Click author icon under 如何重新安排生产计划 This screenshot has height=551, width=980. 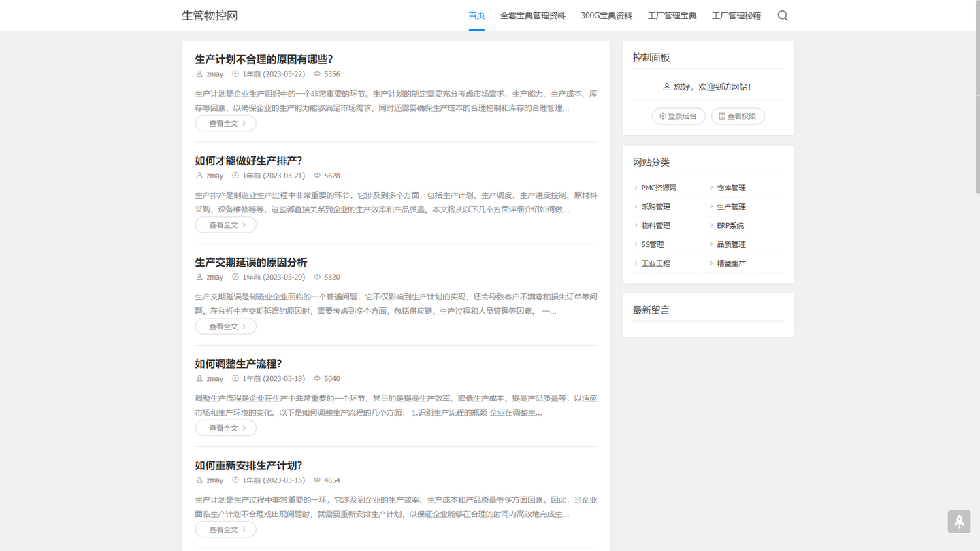199,480
